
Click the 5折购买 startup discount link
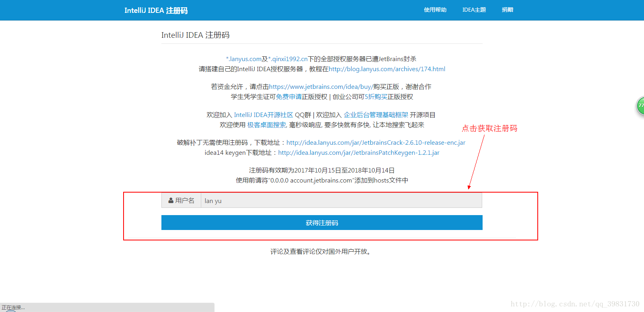coord(376,97)
